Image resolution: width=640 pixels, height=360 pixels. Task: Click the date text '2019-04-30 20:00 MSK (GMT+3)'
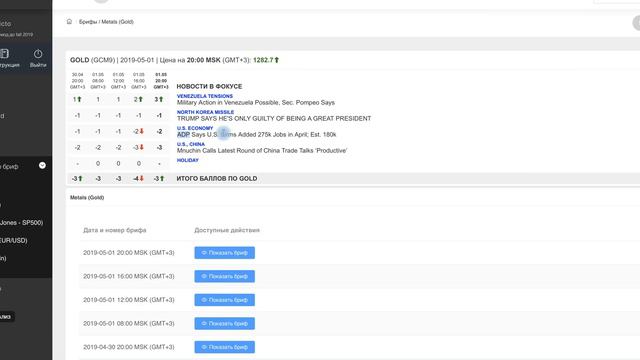(129, 347)
